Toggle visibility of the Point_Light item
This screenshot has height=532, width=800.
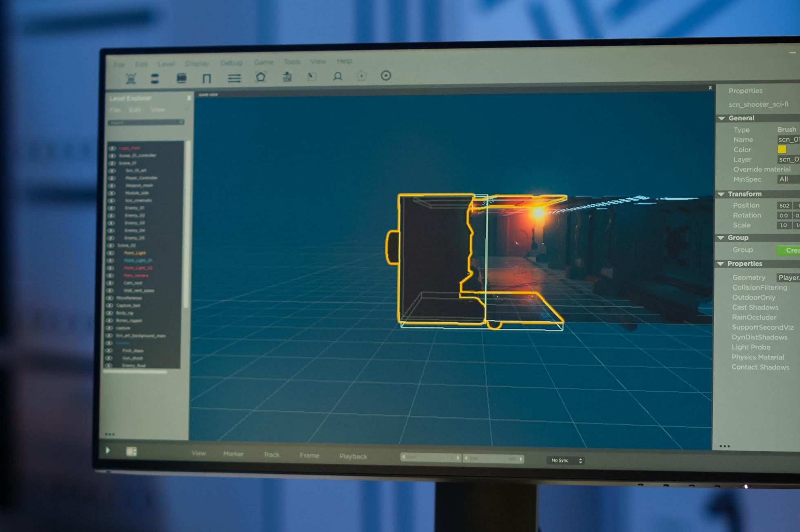[x=110, y=253]
